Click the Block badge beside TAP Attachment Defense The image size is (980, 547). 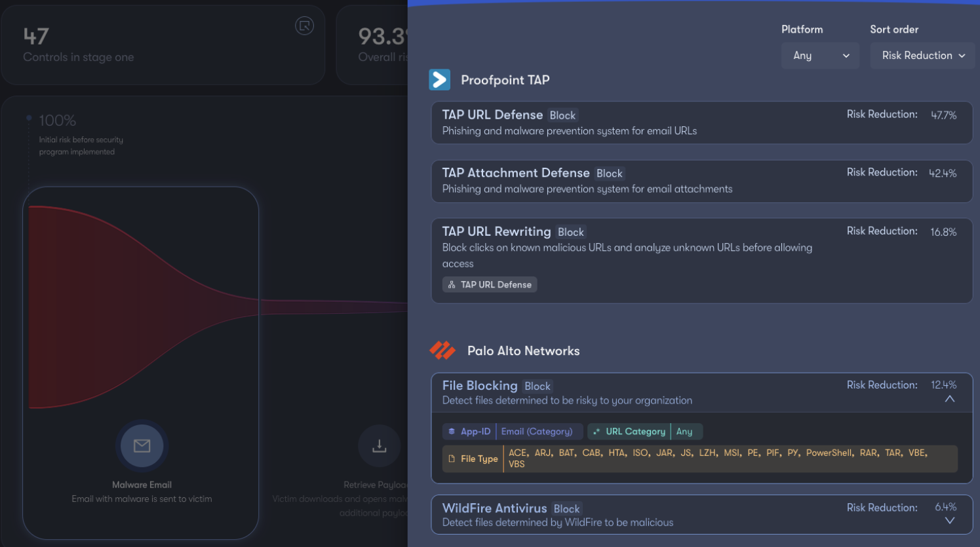click(610, 174)
